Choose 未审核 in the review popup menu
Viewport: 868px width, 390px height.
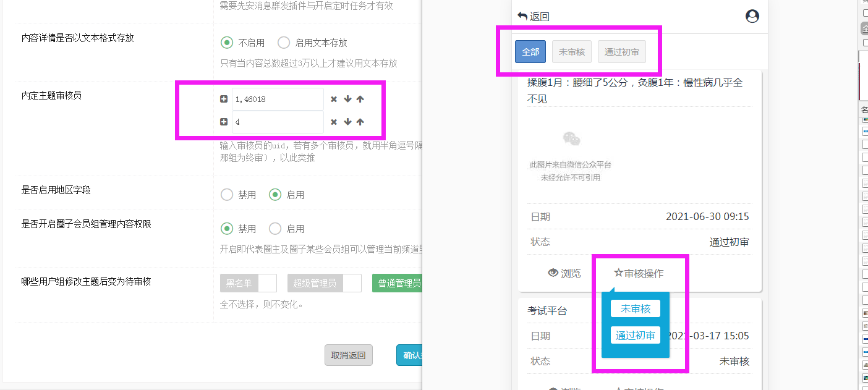[635, 308]
